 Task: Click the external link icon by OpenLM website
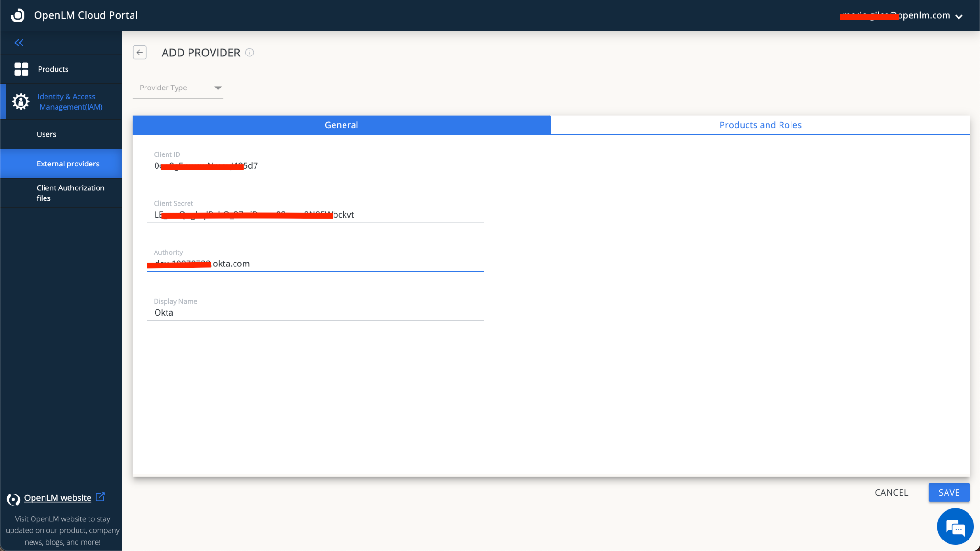[100, 497]
